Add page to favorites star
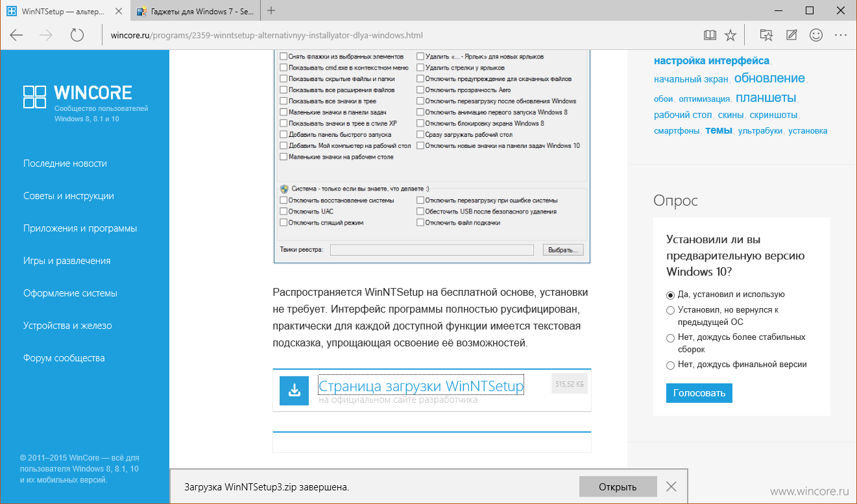 click(730, 35)
